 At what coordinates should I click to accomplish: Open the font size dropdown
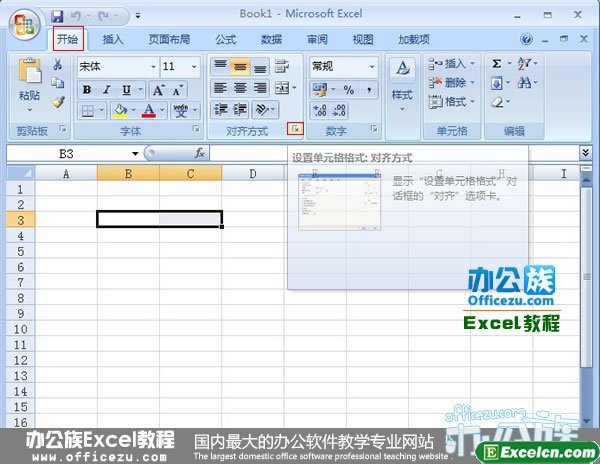coord(194,67)
